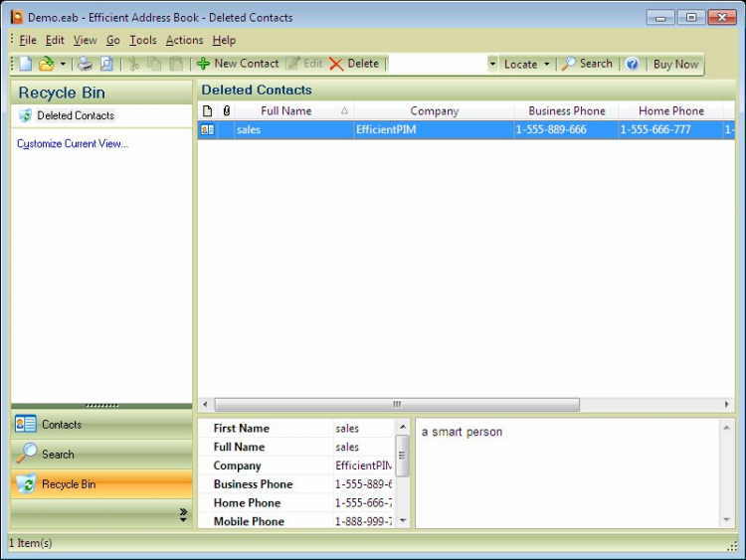Click the Mobile Phone row in details pane

pyautogui.click(x=297, y=521)
